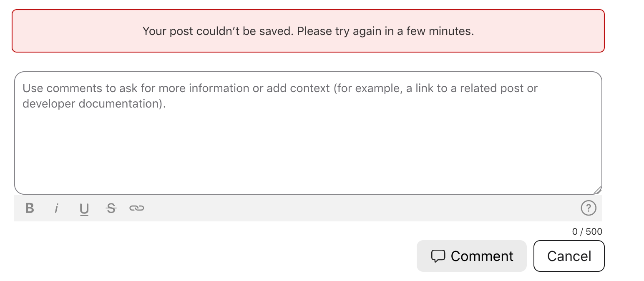Click 'Please try again in a few minutes' text
Image resolution: width=644 pixels, height=281 pixels.
tap(385, 31)
